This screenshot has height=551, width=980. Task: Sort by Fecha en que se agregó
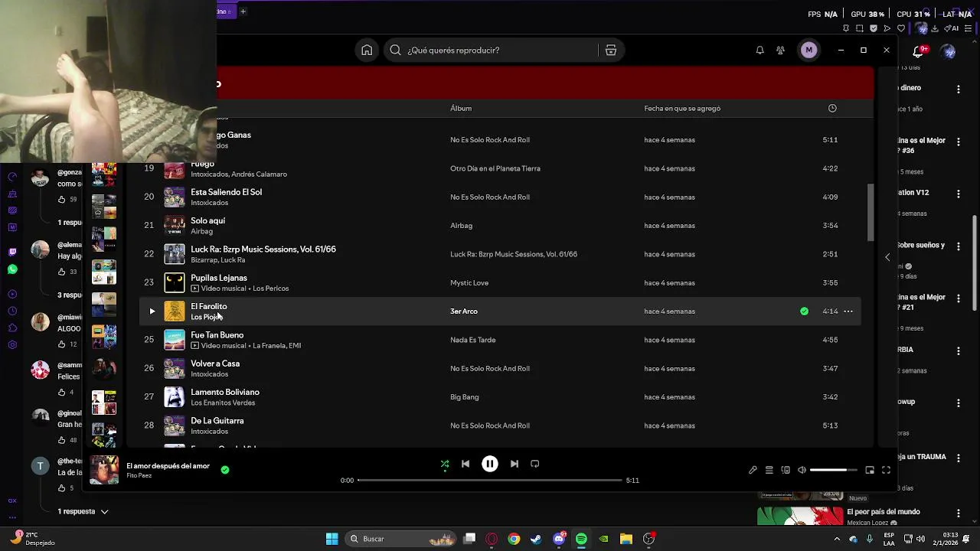[x=682, y=109]
